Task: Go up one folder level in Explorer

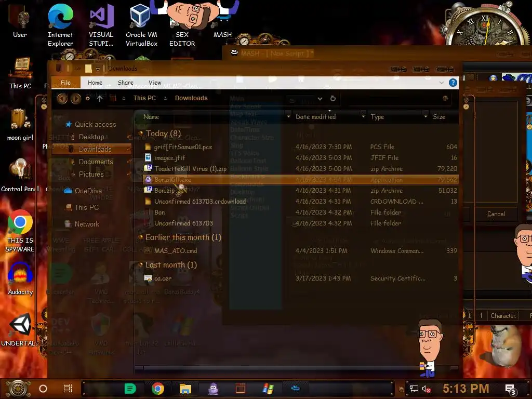Action: 99,98
